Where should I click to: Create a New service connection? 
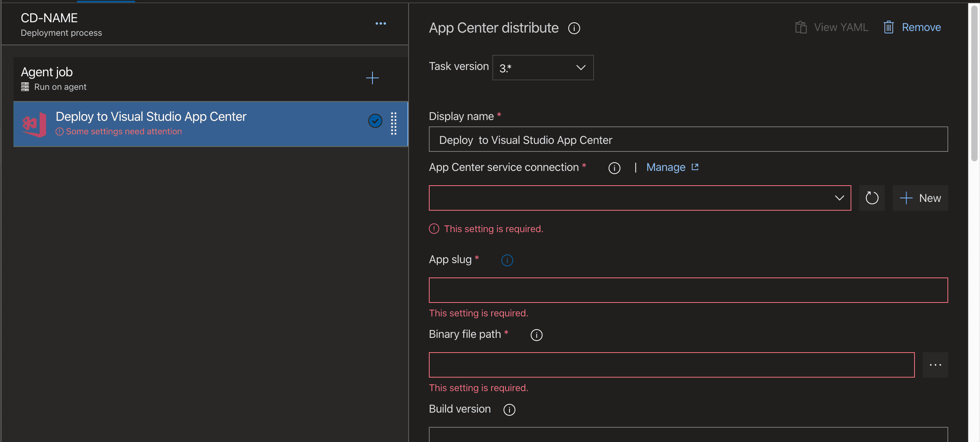tap(920, 198)
